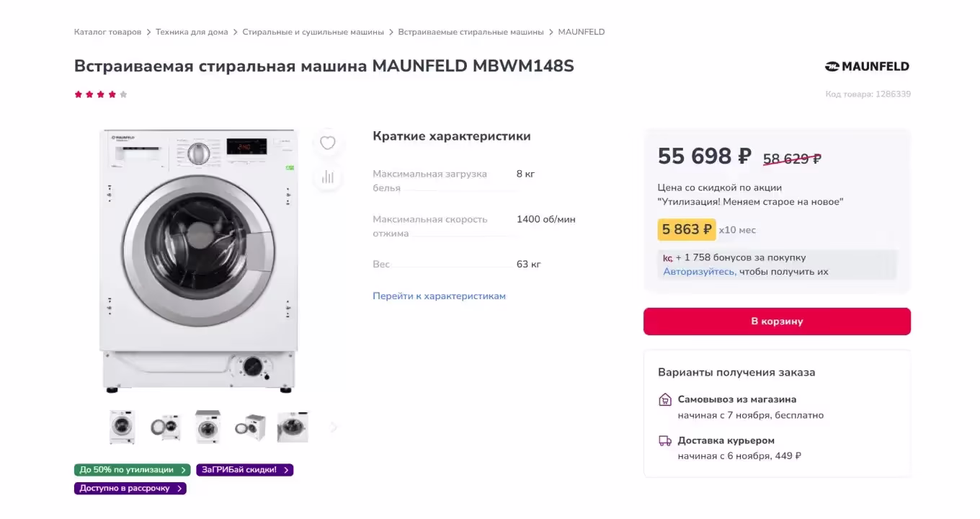Open the 'До 50% по утилизации' badge

point(132,470)
